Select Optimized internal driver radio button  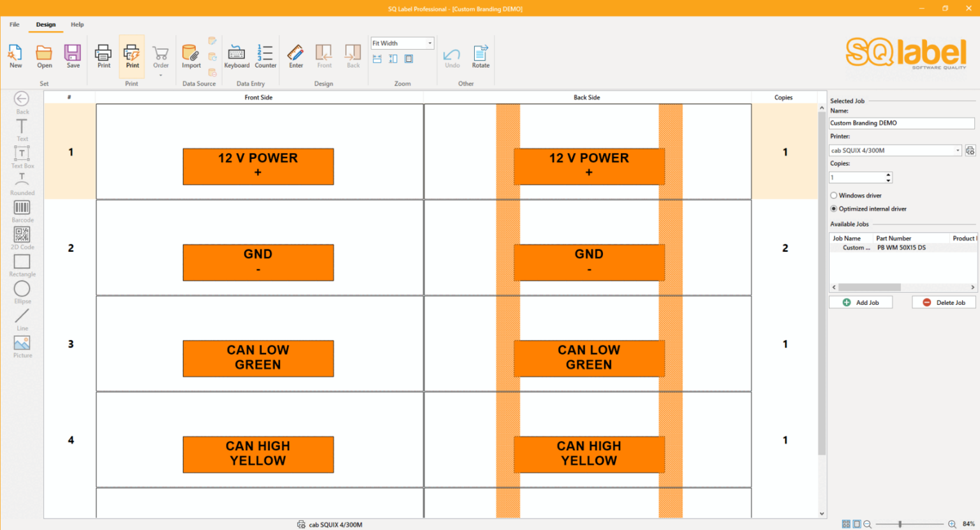pos(834,209)
